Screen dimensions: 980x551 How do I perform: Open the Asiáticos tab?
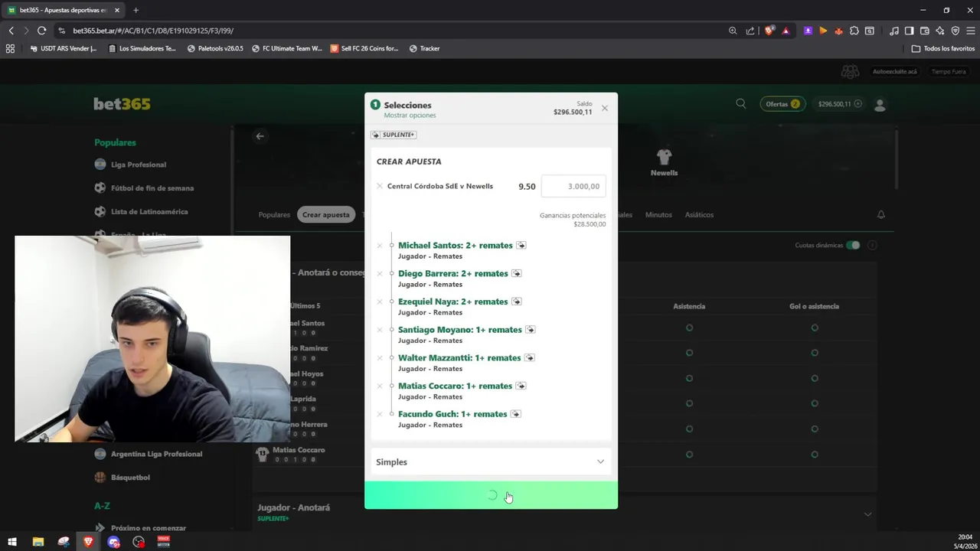click(699, 215)
